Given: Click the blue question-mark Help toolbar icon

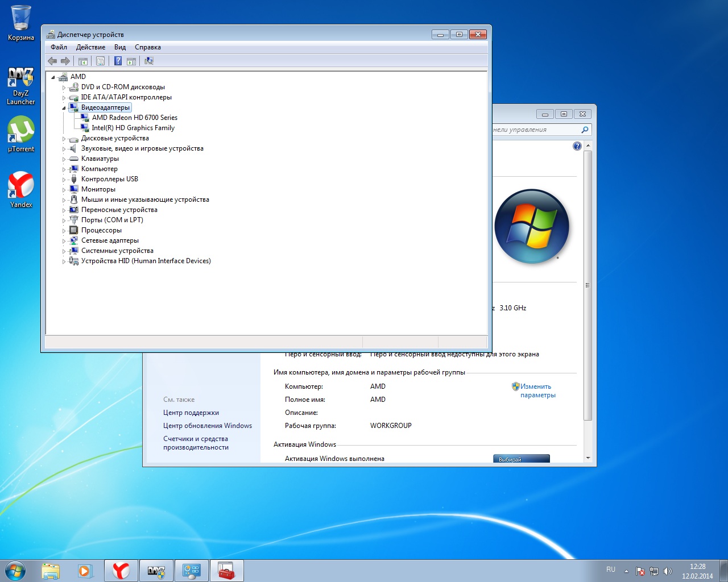Looking at the screenshot, I should click(x=118, y=61).
